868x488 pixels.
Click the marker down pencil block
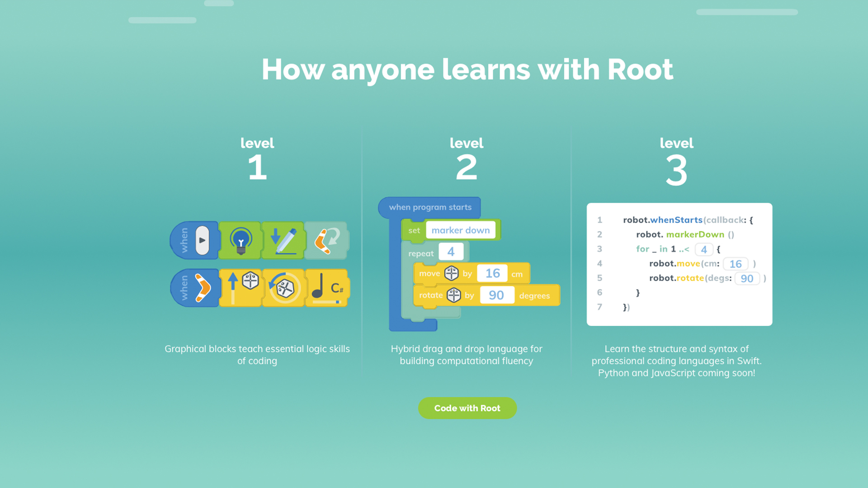(x=283, y=240)
